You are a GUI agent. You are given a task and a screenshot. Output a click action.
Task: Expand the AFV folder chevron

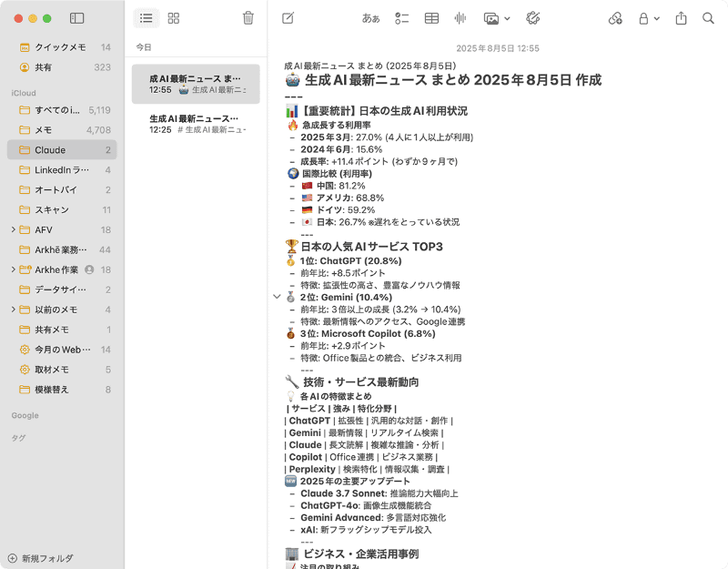pyautogui.click(x=13, y=229)
